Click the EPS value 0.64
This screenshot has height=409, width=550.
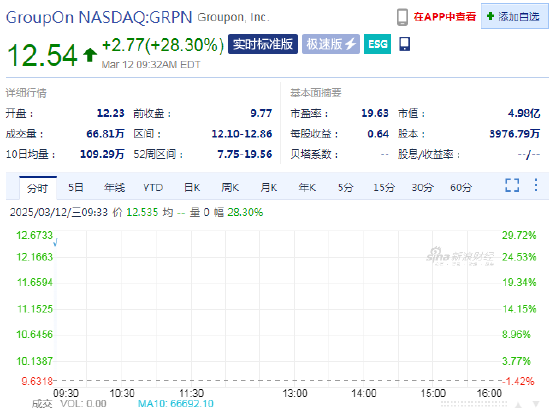(378, 134)
